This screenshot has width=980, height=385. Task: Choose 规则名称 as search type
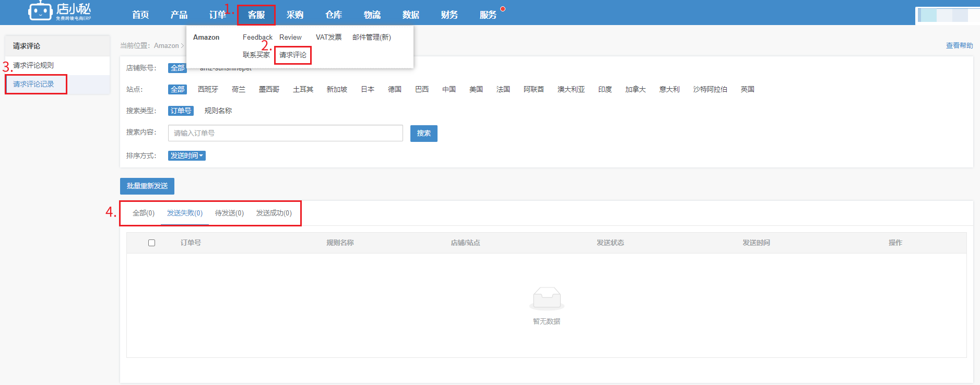click(x=218, y=111)
